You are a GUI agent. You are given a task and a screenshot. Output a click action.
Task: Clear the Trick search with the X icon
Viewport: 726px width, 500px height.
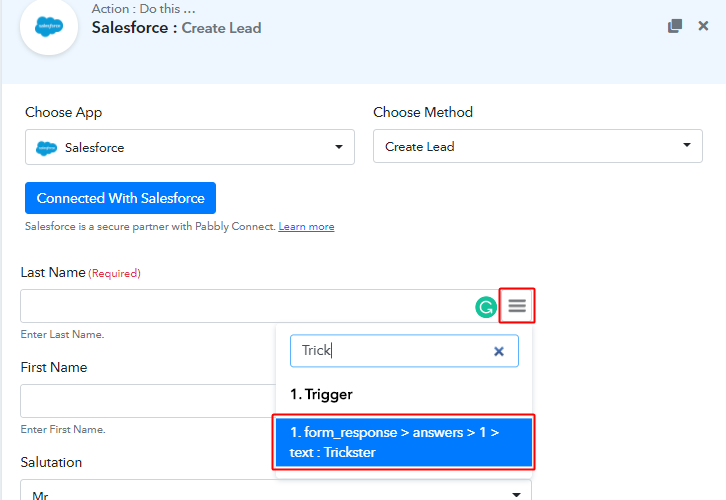click(499, 351)
